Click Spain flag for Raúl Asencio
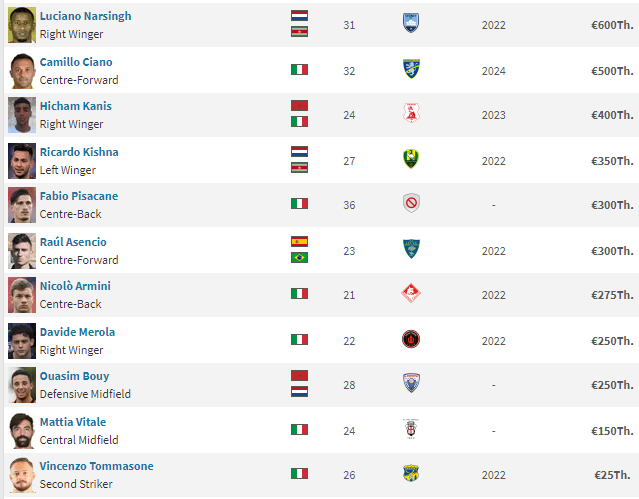 [x=299, y=242]
